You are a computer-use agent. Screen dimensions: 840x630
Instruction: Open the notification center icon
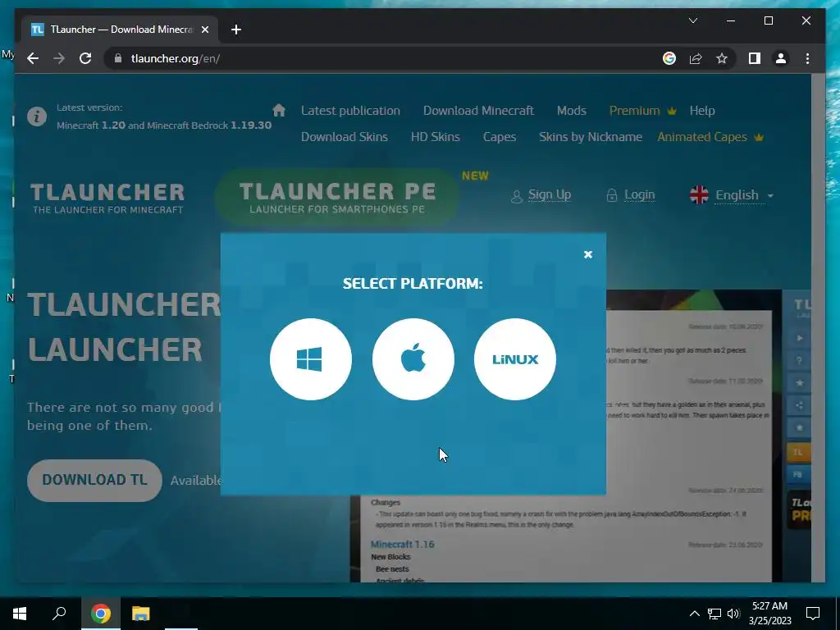[813, 614]
